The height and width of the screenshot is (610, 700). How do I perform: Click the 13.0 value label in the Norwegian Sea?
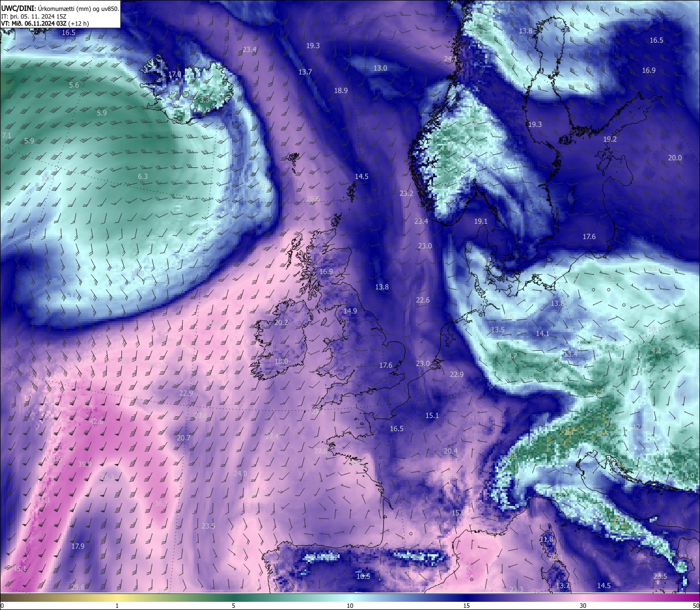(380, 68)
